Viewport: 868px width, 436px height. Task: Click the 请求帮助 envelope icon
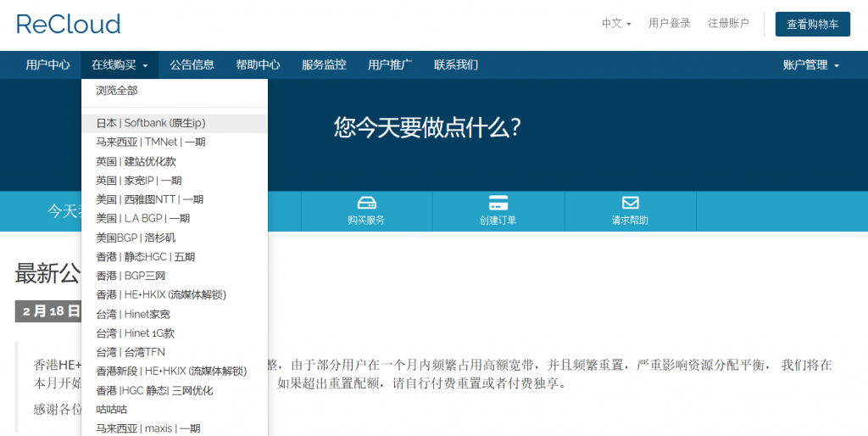pos(630,202)
